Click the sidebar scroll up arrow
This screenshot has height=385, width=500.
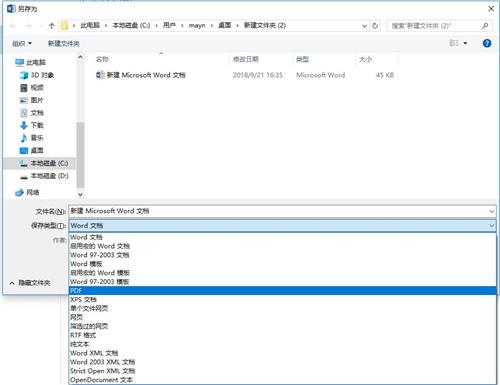80,57
